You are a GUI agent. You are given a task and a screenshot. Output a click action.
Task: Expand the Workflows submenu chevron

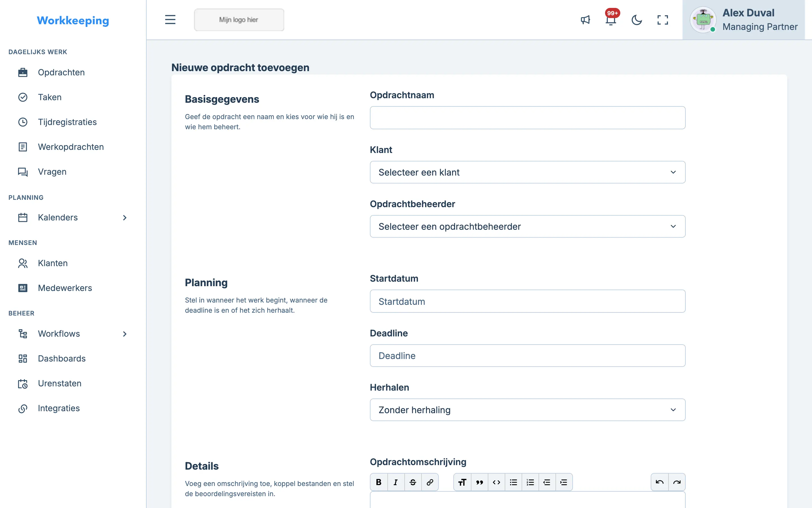coord(125,334)
